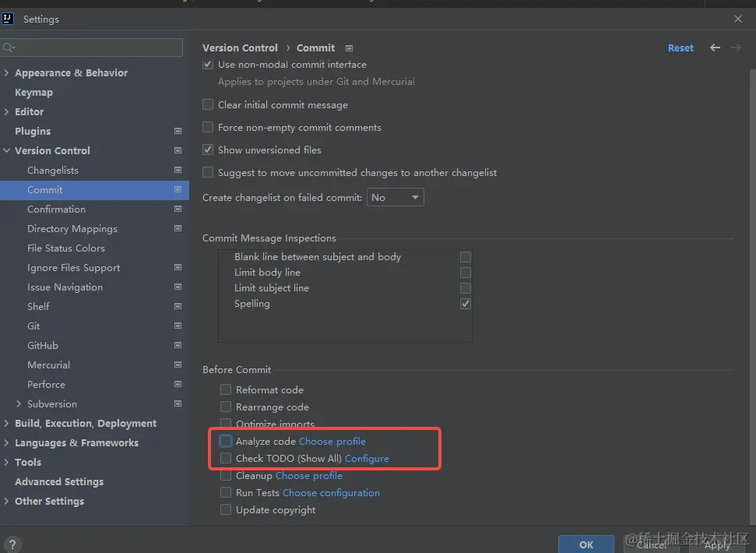
Task: Click project-level icon beside Plugins
Action: (178, 131)
